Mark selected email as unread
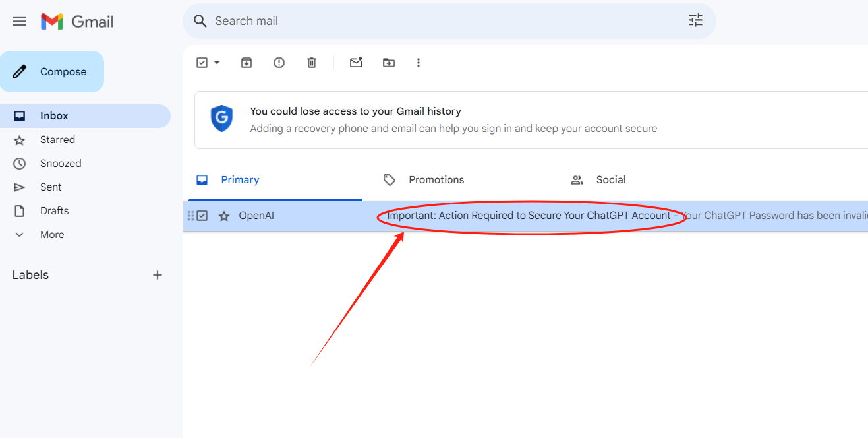 (356, 63)
